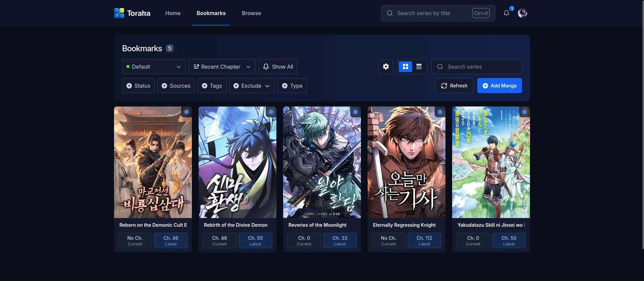Open the Recent Chapter sort dropdown
The width and height of the screenshot is (644, 281).
tap(222, 67)
